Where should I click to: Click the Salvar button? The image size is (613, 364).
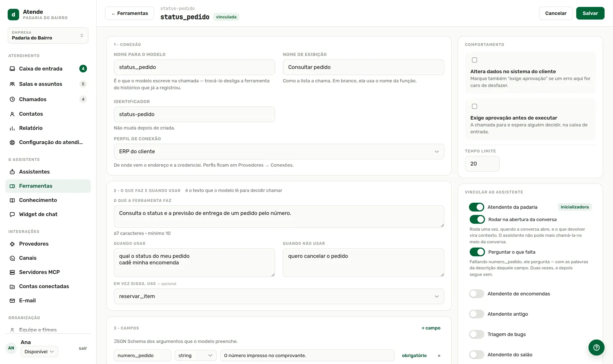(590, 13)
